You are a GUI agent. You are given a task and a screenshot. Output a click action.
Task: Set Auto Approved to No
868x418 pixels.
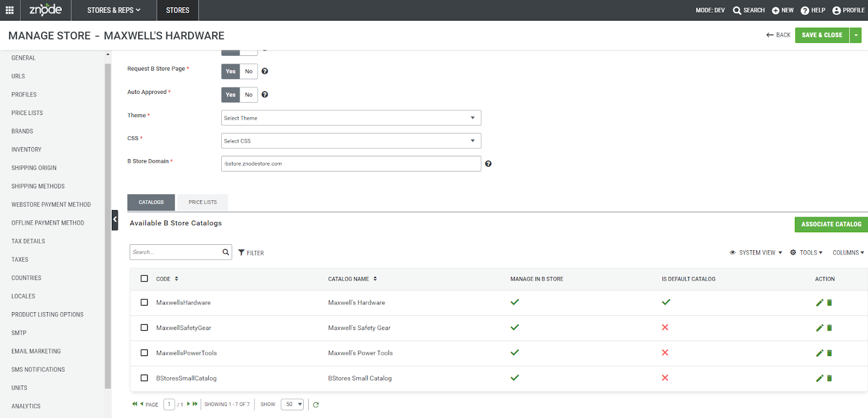coord(248,94)
